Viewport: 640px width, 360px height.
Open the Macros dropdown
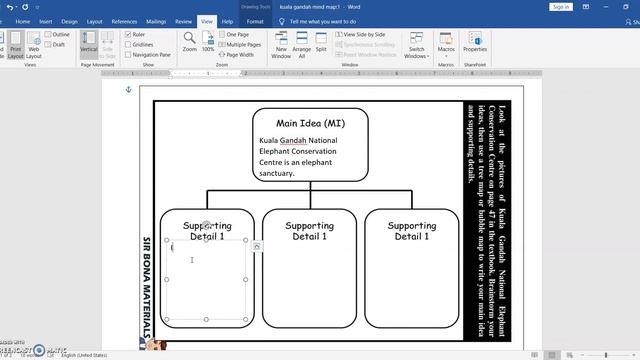446,45
